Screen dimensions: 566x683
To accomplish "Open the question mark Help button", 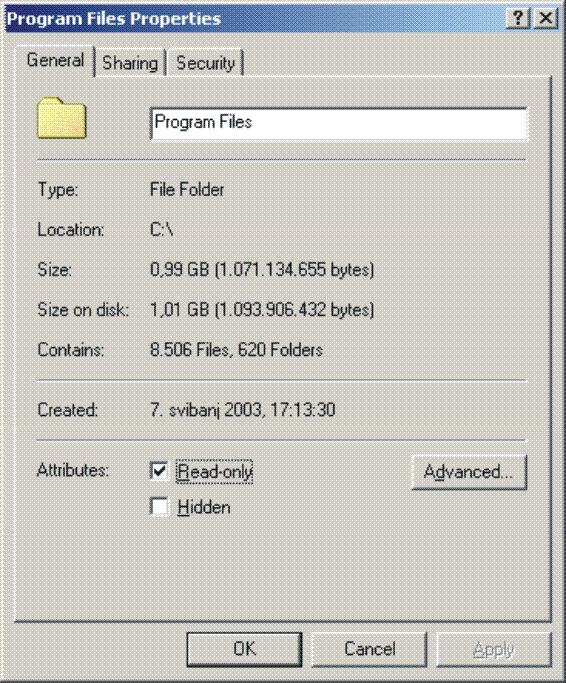I will pos(518,18).
